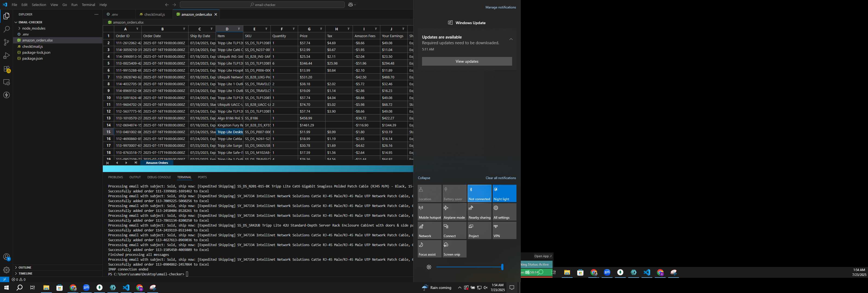Toggle the VPN quick action
868x293 pixels.
(x=505, y=231)
